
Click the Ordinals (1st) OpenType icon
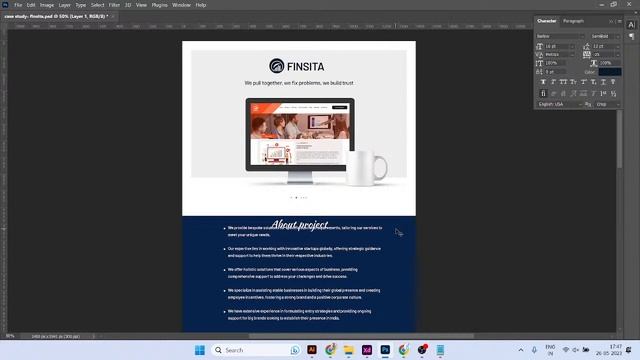click(x=603, y=93)
